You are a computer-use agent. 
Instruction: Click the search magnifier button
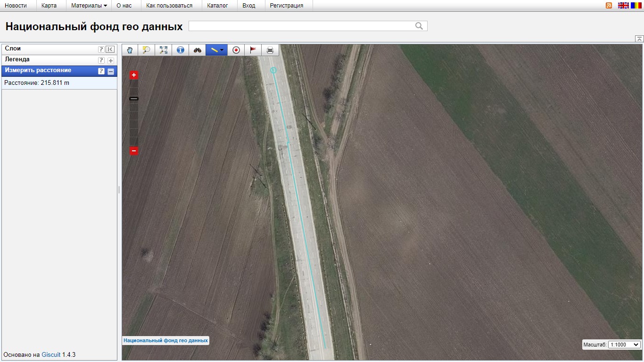tap(419, 26)
